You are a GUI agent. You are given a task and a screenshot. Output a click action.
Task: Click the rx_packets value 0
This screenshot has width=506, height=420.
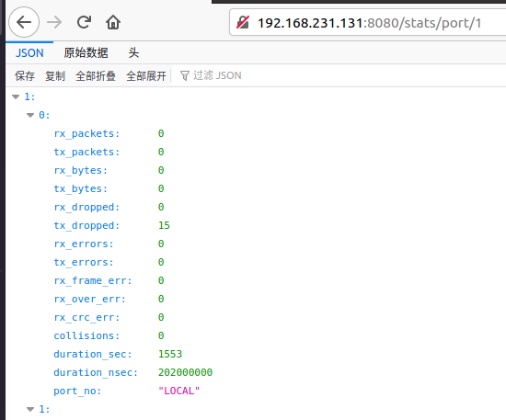[161, 133]
